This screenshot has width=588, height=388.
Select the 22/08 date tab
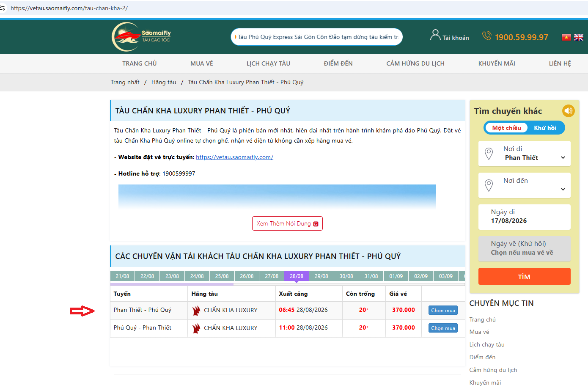pyautogui.click(x=147, y=276)
